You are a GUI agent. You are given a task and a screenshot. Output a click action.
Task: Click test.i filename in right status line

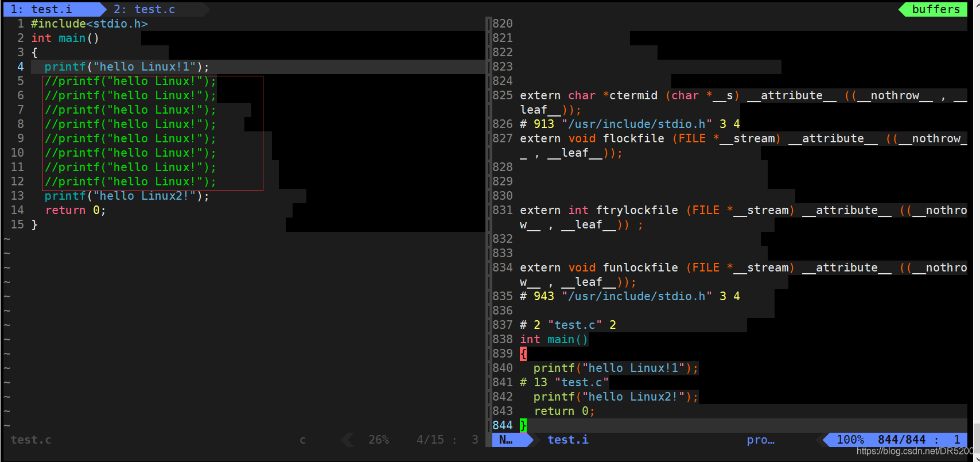[568, 440]
